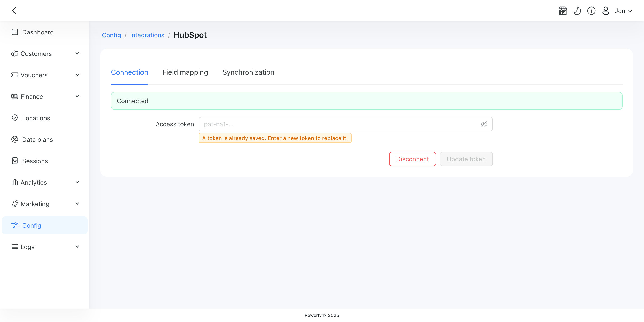Click the Vouchers ticket icon

point(15,75)
